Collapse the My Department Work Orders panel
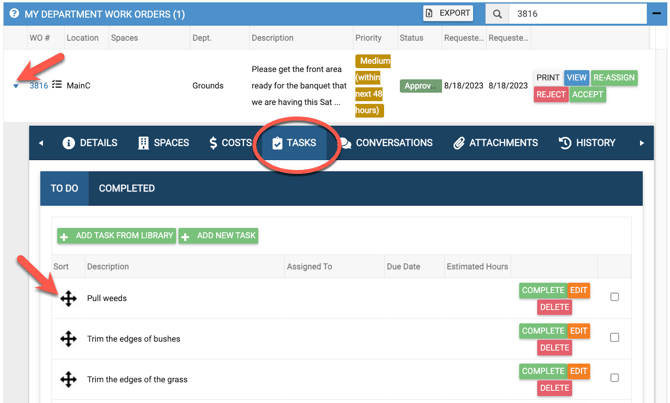 tap(657, 14)
